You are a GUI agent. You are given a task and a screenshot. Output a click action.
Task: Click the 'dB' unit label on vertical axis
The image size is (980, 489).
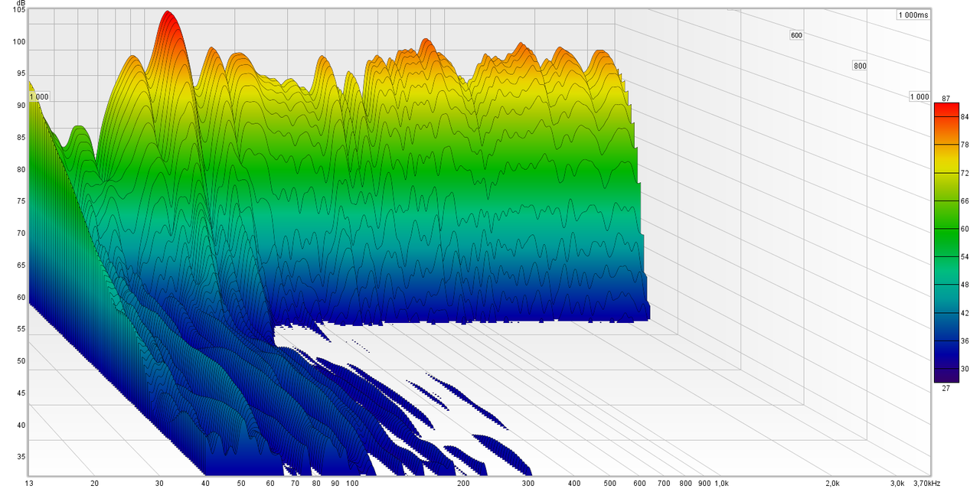pyautogui.click(x=20, y=5)
